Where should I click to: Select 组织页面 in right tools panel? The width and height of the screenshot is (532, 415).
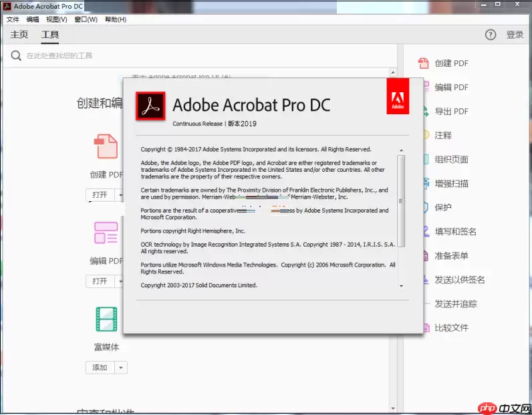(452, 160)
